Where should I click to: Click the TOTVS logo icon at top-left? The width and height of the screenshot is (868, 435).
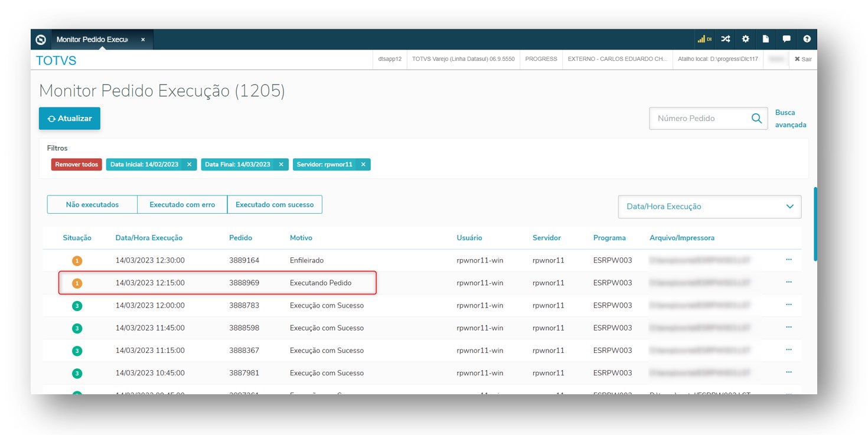click(x=41, y=40)
